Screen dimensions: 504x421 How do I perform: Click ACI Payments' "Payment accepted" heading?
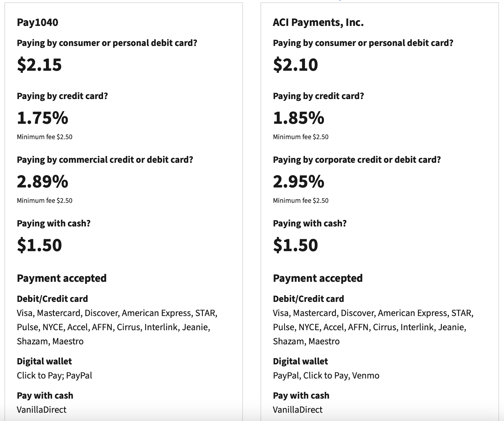click(318, 278)
